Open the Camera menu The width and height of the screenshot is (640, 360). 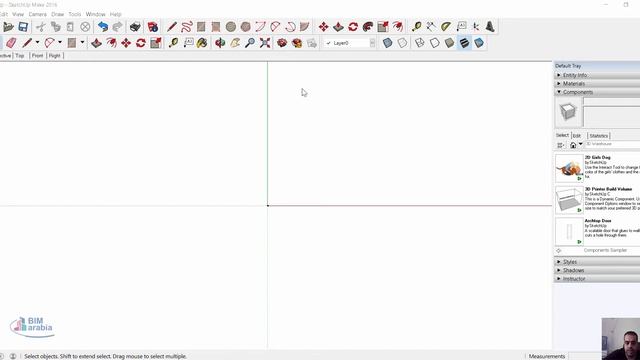pyautogui.click(x=38, y=14)
